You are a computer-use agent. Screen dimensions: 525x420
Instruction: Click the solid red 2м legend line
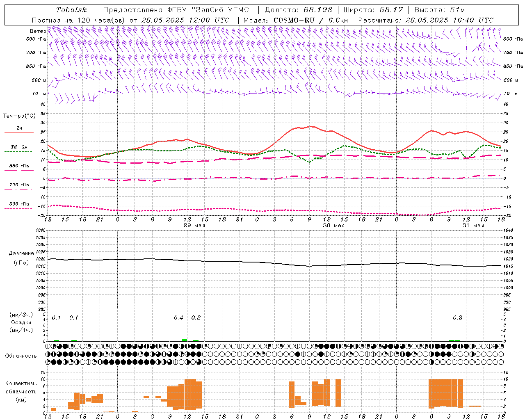point(19,132)
